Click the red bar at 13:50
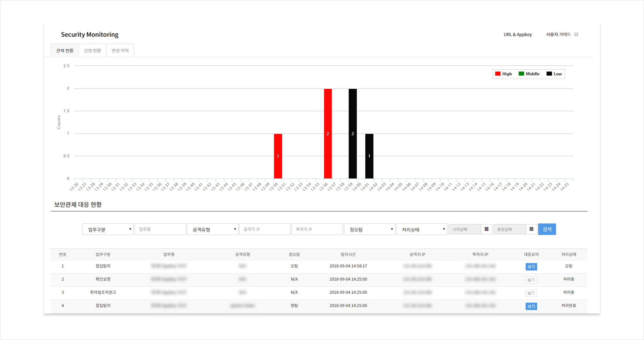Screen dimensions: 644x340 [278, 156]
